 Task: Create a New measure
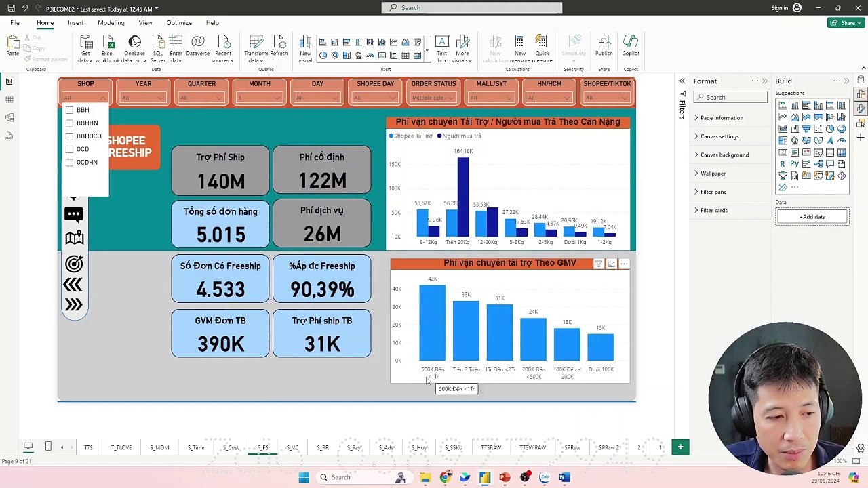(x=519, y=49)
